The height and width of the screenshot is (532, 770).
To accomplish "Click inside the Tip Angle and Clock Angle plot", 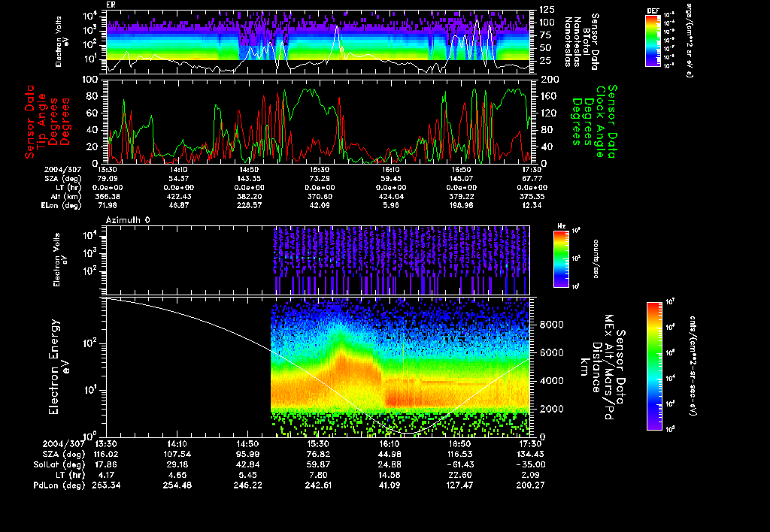I will tap(318, 121).
